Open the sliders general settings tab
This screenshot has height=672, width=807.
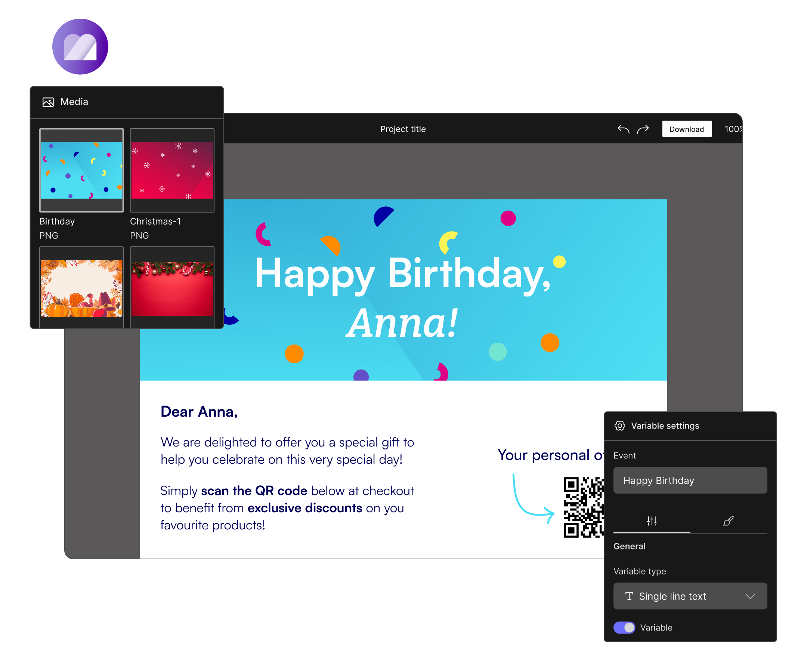coord(652,521)
